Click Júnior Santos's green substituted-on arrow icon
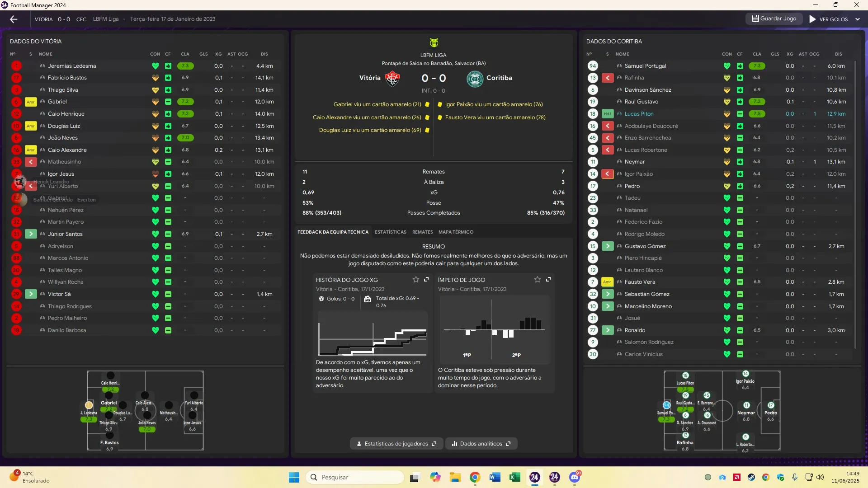The width and height of the screenshot is (868, 488). click(x=31, y=234)
